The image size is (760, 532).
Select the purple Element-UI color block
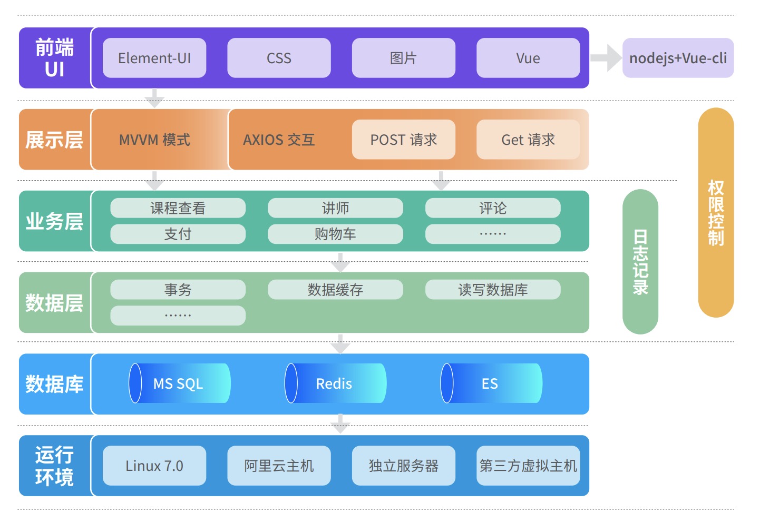point(153,58)
